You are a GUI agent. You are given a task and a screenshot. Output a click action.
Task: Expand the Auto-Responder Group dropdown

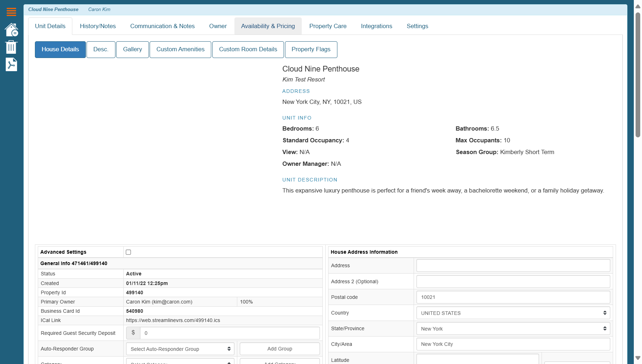point(180,349)
